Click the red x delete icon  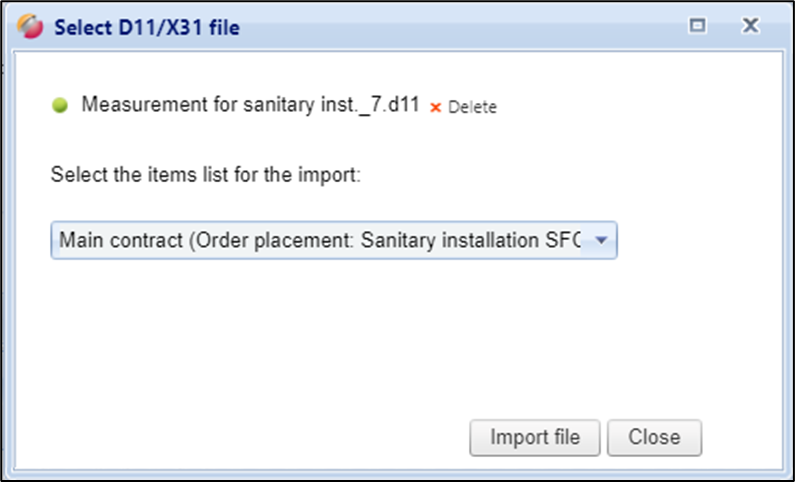[435, 107]
